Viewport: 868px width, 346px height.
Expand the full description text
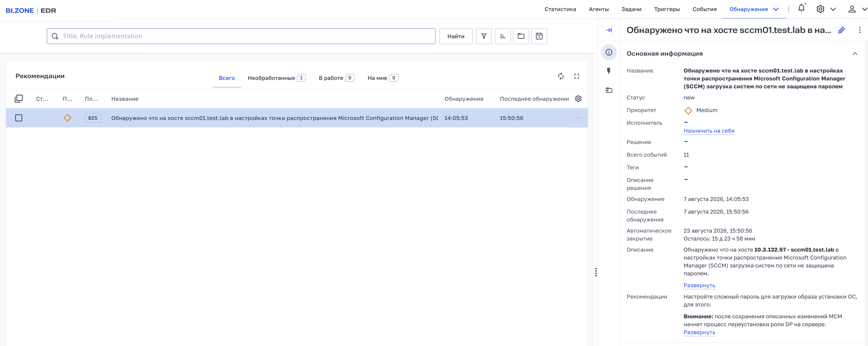[x=699, y=285]
